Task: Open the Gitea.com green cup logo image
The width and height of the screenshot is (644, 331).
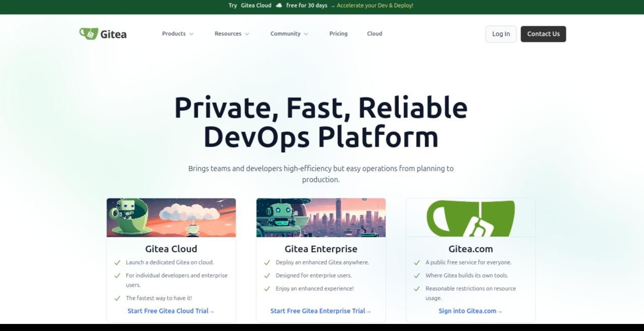Action: [x=471, y=218]
